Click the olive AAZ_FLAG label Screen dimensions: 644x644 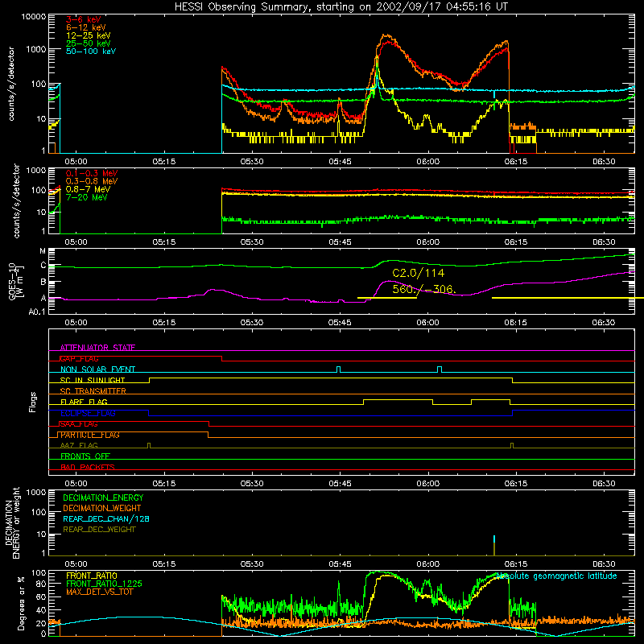(79, 445)
